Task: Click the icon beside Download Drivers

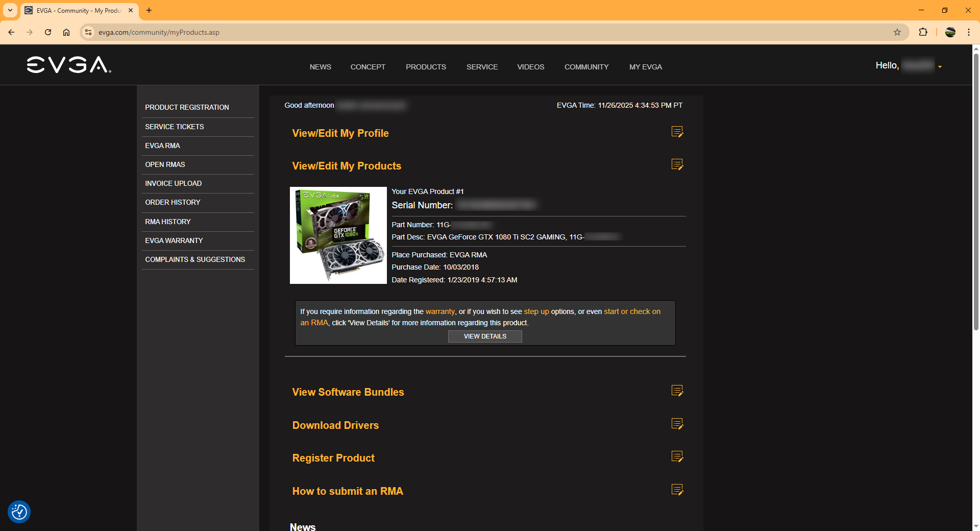Action: [677, 424]
